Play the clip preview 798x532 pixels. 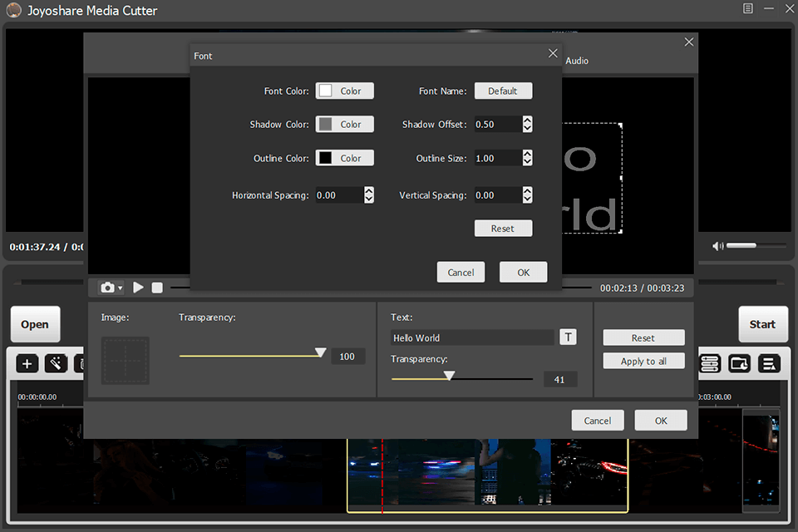click(138, 287)
